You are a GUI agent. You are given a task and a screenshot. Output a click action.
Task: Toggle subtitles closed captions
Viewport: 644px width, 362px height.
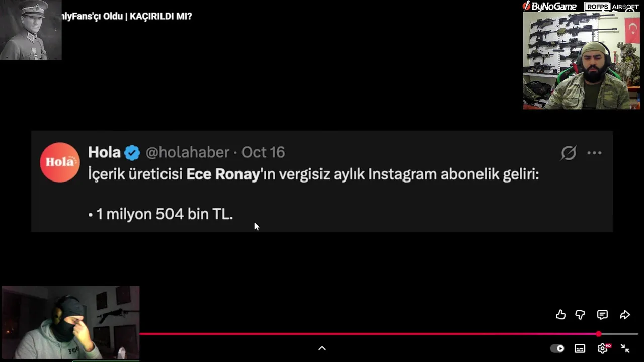[x=580, y=348]
